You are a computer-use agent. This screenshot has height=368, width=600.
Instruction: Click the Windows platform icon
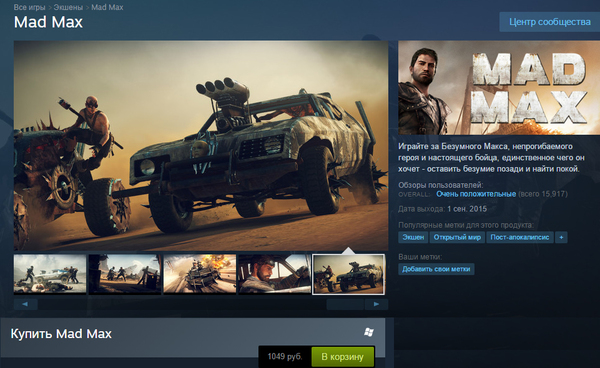[369, 332]
